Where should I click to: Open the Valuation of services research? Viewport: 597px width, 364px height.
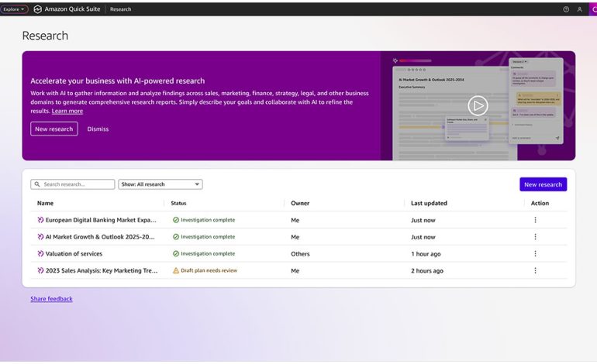coord(74,254)
